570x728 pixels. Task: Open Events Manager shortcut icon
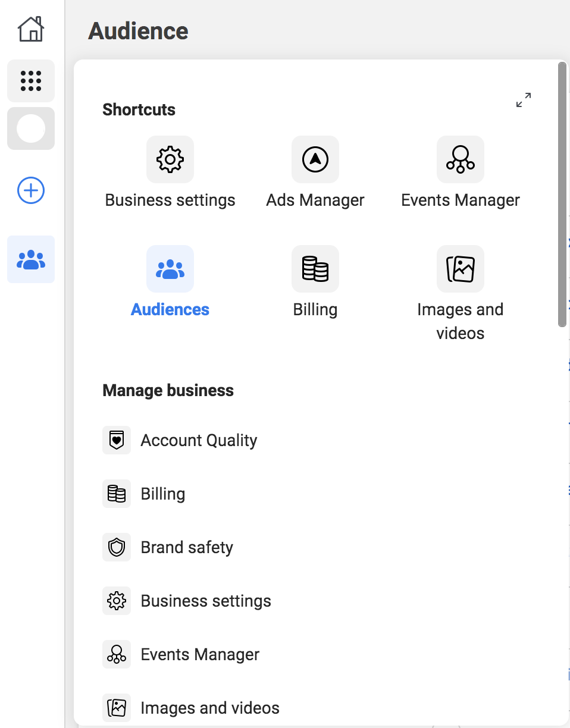461,159
